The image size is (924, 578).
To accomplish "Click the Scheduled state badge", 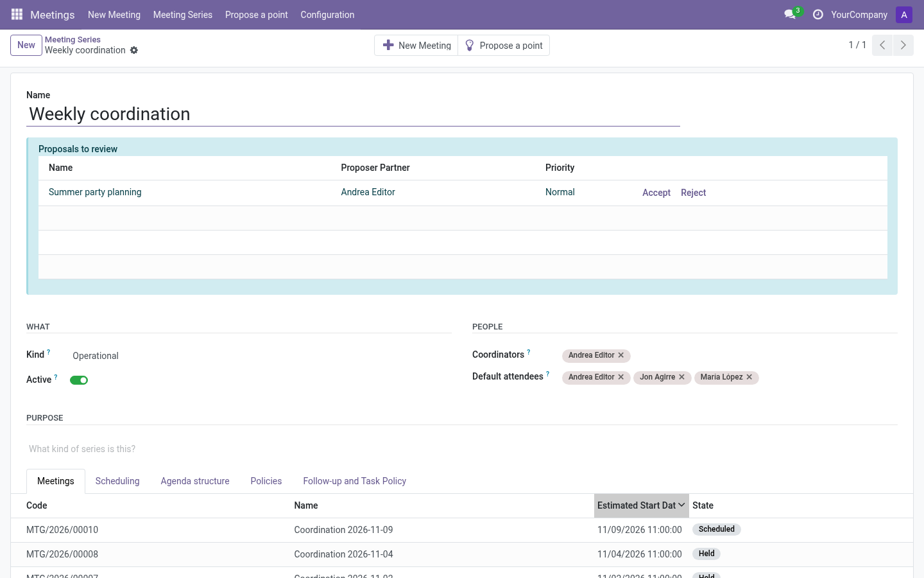I will pyautogui.click(x=717, y=529).
